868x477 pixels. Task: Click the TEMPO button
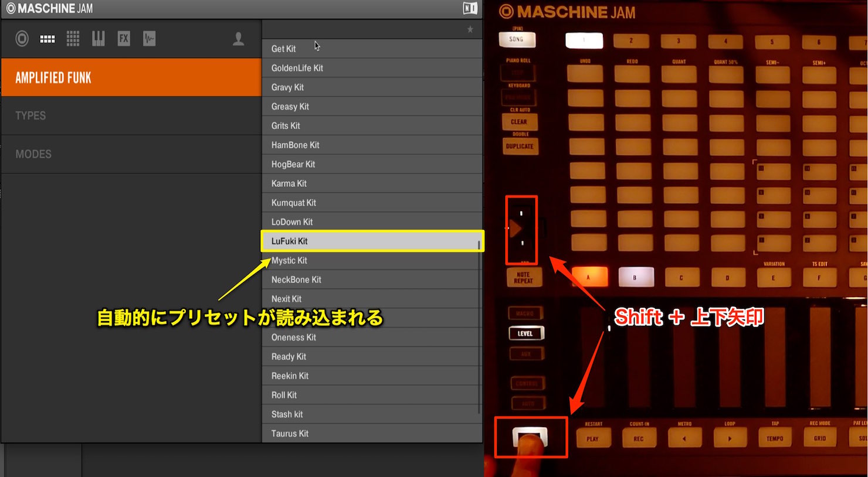[x=775, y=438]
